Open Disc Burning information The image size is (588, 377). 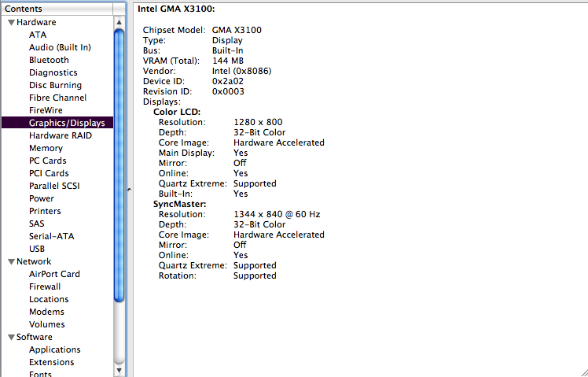[56, 85]
